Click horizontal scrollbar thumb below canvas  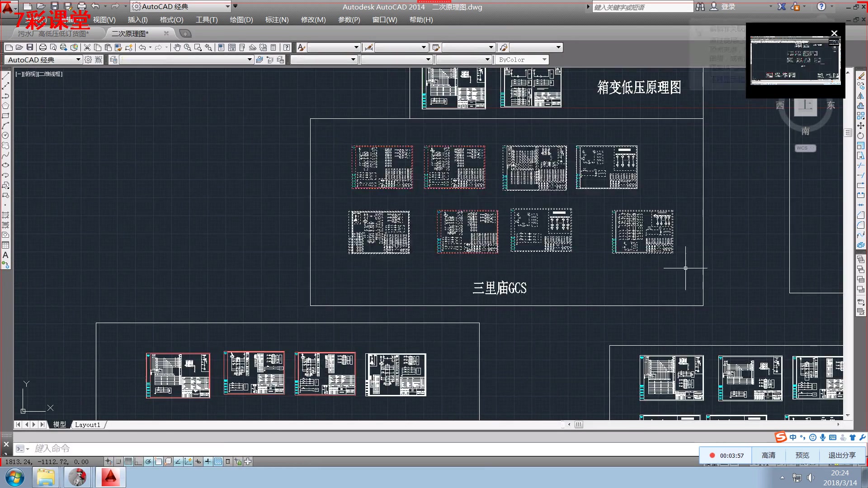[579, 425]
